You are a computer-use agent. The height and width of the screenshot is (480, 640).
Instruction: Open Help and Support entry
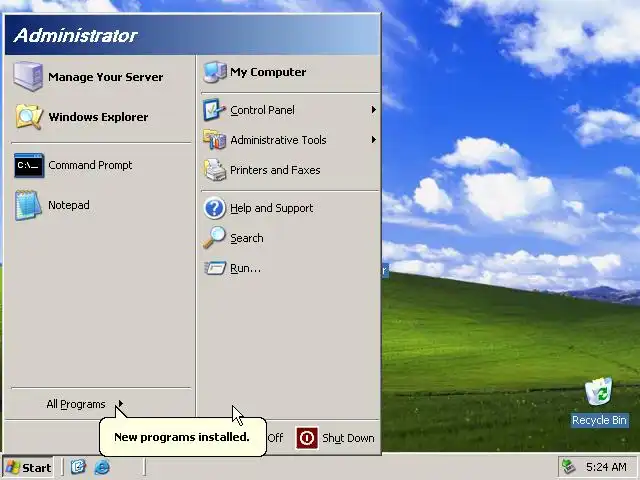(x=290, y=208)
